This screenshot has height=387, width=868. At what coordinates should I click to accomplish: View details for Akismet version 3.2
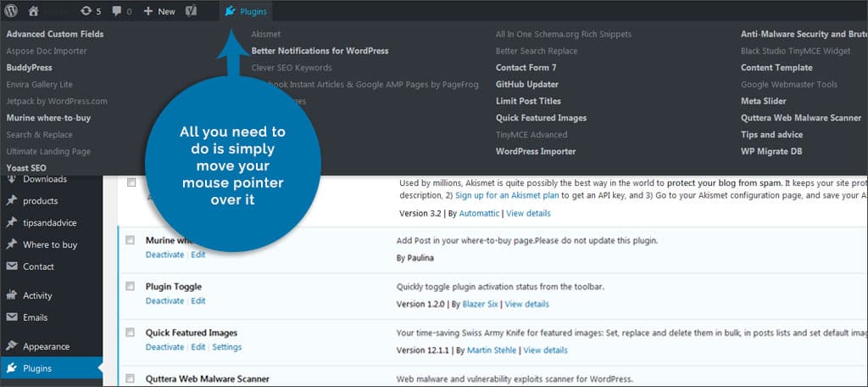pos(529,213)
